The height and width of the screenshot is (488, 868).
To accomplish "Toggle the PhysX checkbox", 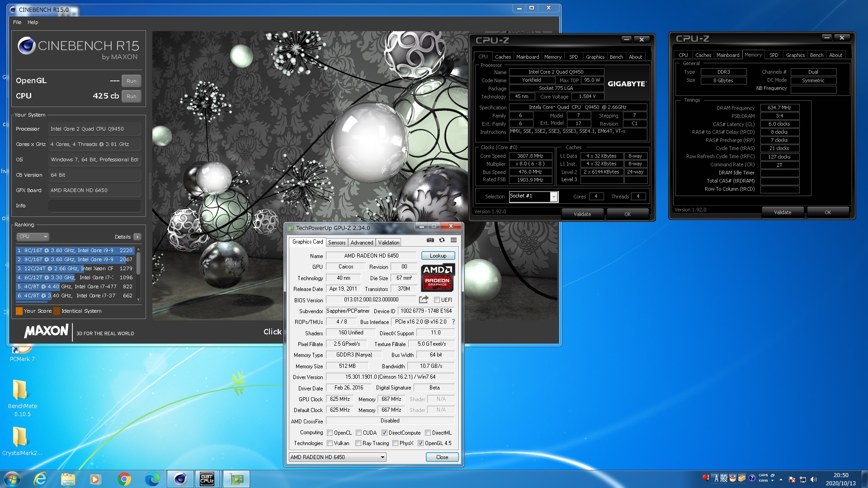I will [396, 443].
